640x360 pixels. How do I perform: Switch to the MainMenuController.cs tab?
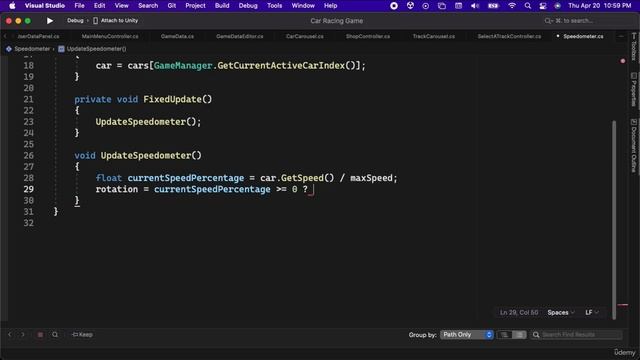pyautogui.click(x=110, y=36)
